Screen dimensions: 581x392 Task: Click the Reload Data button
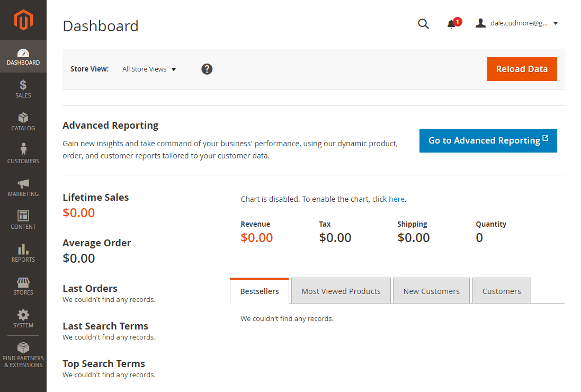tap(522, 69)
